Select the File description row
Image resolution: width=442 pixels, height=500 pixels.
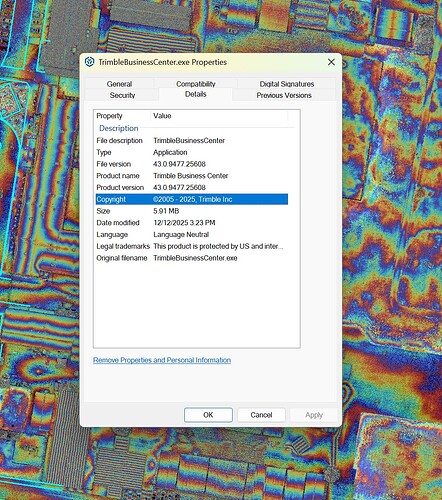click(x=192, y=141)
